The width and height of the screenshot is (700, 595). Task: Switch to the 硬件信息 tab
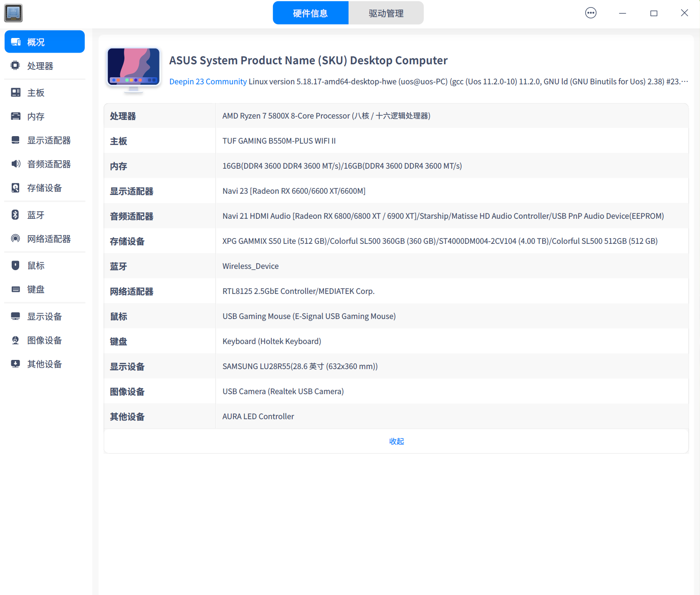coord(311,13)
